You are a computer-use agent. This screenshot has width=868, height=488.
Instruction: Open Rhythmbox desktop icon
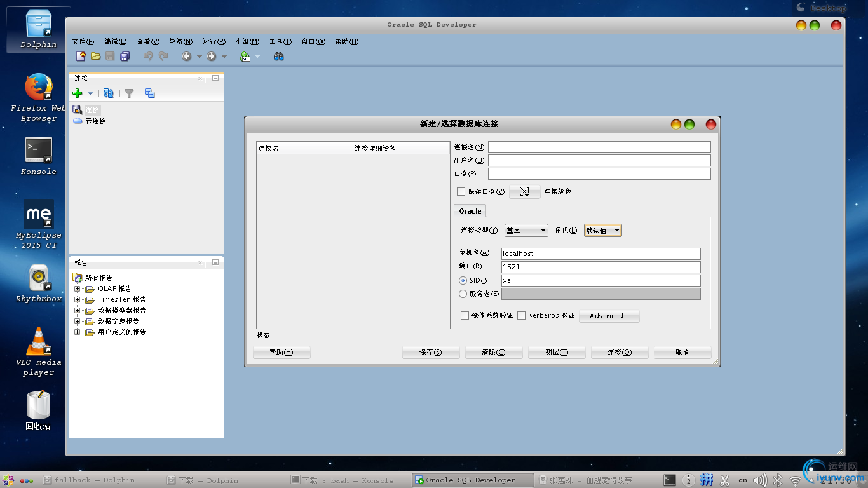[x=39, y=283]
